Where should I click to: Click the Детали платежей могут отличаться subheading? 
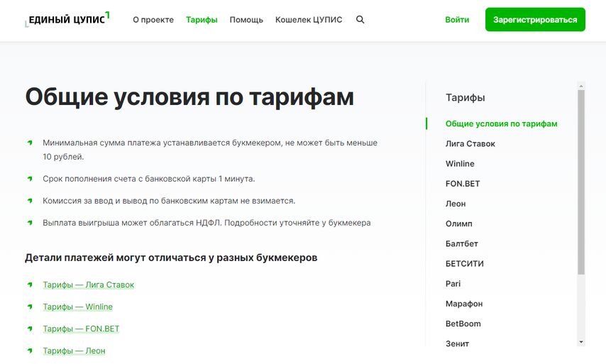[171, 258]
